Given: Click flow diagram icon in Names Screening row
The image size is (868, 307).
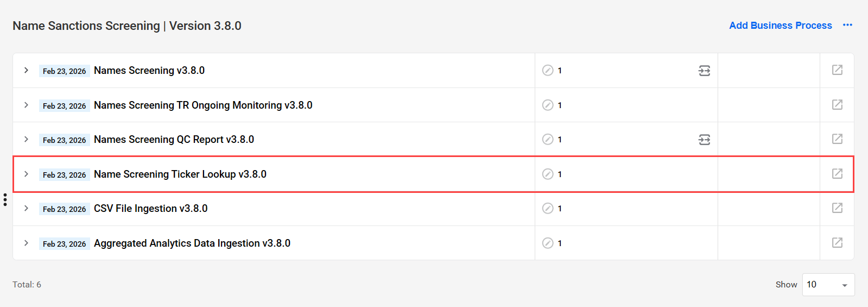Looking at the screenshot, I should (x=704, y=71).
